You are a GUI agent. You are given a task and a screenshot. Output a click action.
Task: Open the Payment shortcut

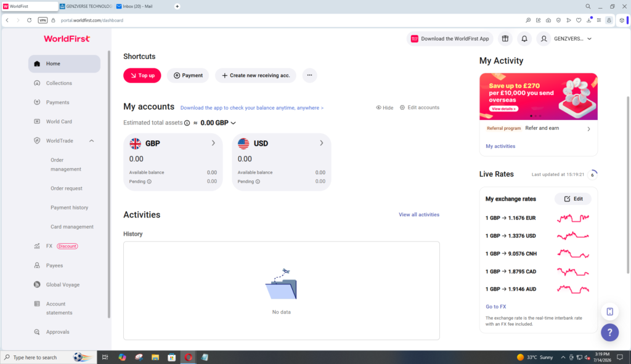point(188,75)
